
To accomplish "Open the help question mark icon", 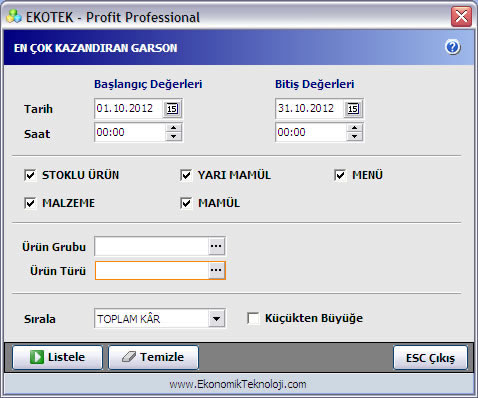I will (x=453, y=47).
